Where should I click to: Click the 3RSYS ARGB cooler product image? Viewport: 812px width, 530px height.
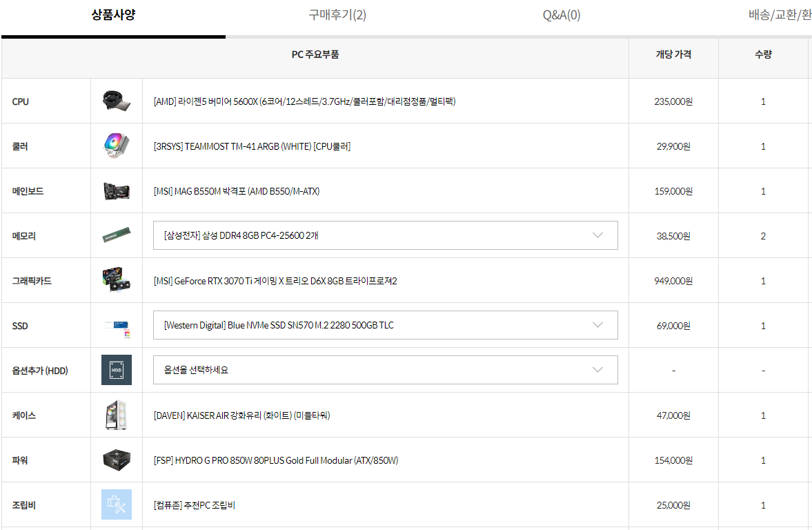(x=117, y=146)
